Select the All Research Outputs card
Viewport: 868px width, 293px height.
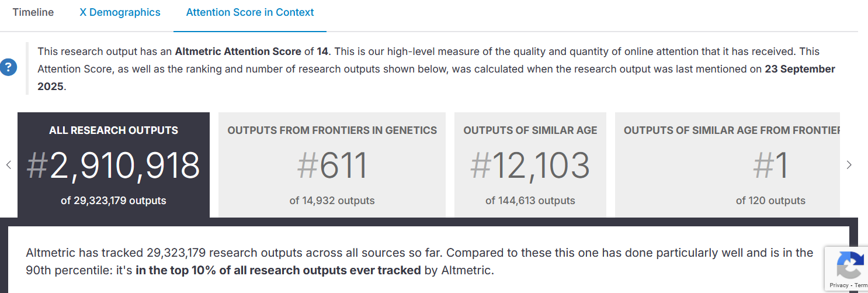(x=113, y=165)
